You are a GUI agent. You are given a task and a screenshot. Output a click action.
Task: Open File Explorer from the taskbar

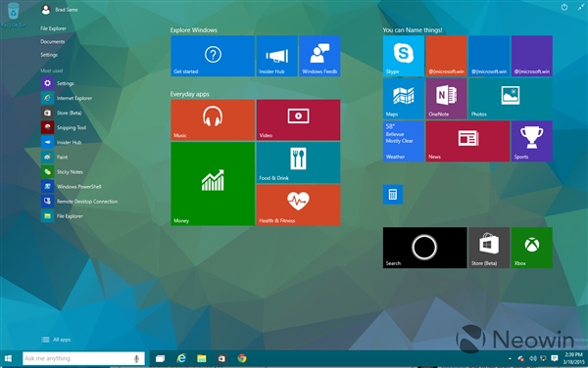[202, 358]
